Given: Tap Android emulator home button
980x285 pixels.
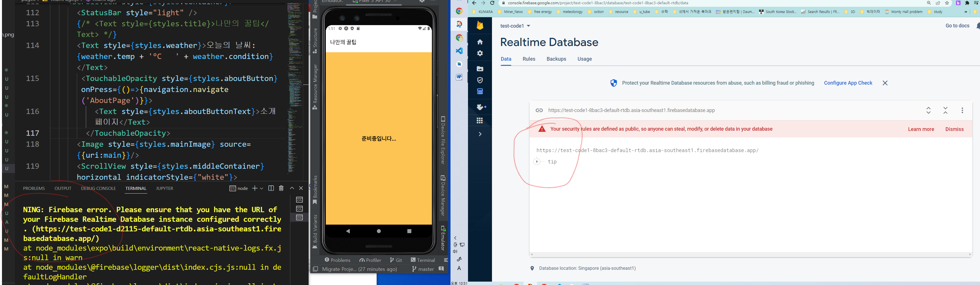Looking at the screenshot, I should pyautogui.click(x=379, y=231).
